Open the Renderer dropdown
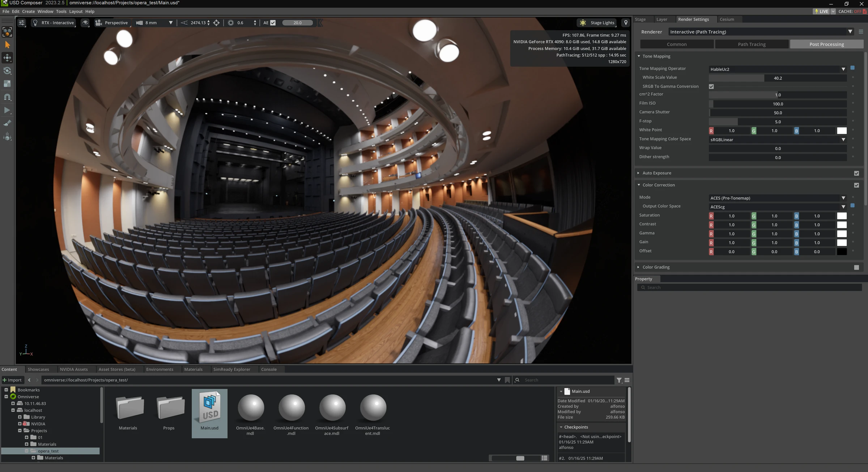This screenshot has width=868, height=472. click(761, 32)
